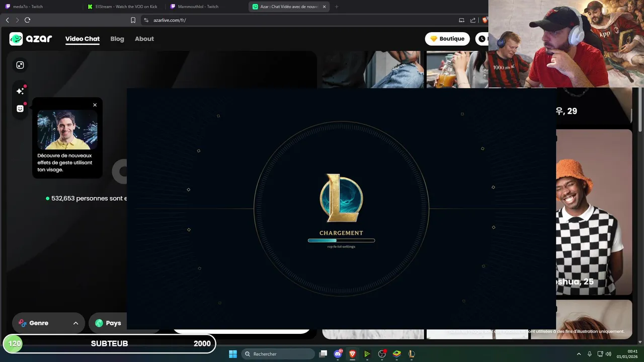Open the network tray icon
Screen dimensions: 644x362
600,354
